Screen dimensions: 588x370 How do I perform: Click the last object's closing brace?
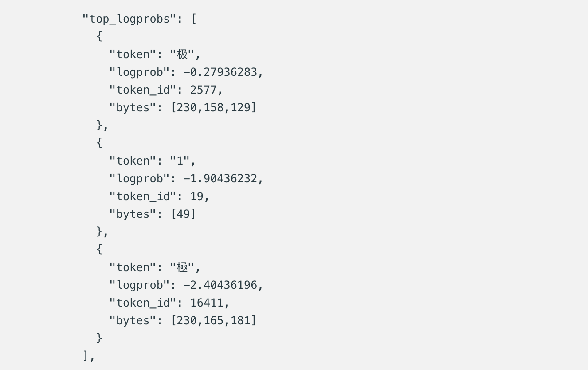(99, 338)
